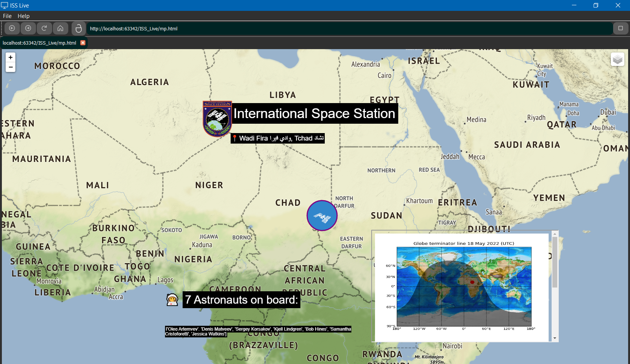The width and height of the screenshot is (630, 364).
Task: Click the astronaut emoji icon
Action: (x=172, y=300)
